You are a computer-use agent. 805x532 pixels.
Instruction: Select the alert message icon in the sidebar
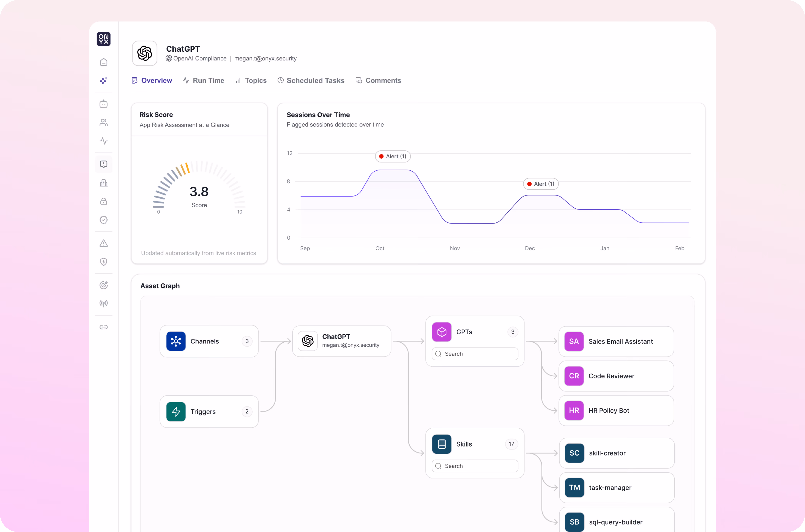[104, 164]
